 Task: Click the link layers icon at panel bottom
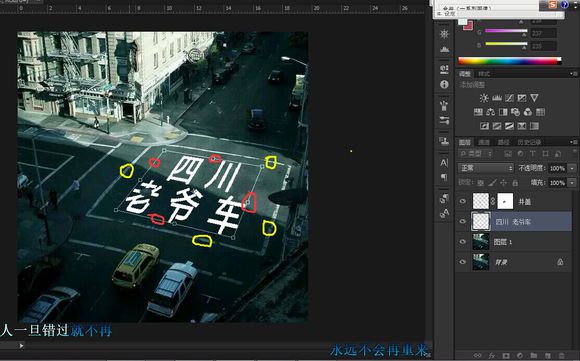(478, 355)
